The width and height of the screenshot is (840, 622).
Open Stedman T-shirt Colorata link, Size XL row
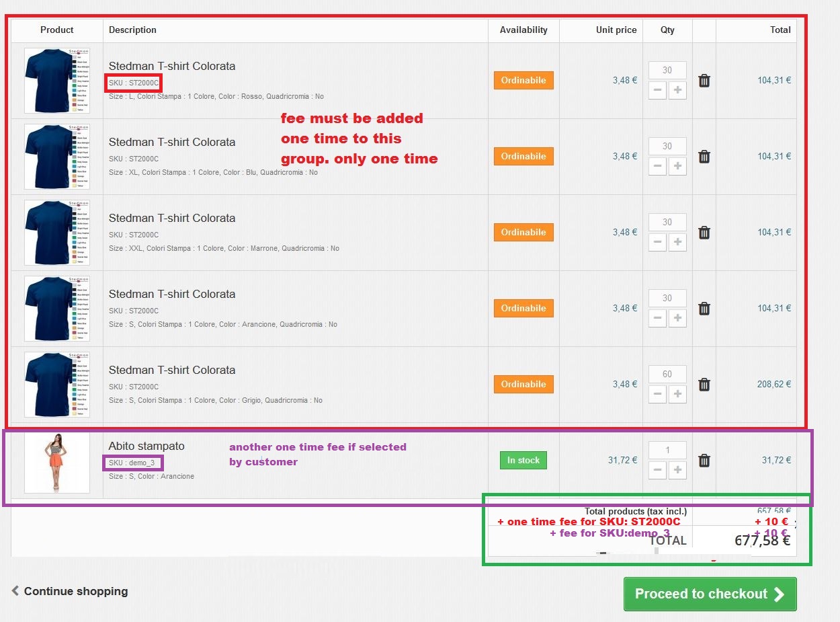pos(172,142)
